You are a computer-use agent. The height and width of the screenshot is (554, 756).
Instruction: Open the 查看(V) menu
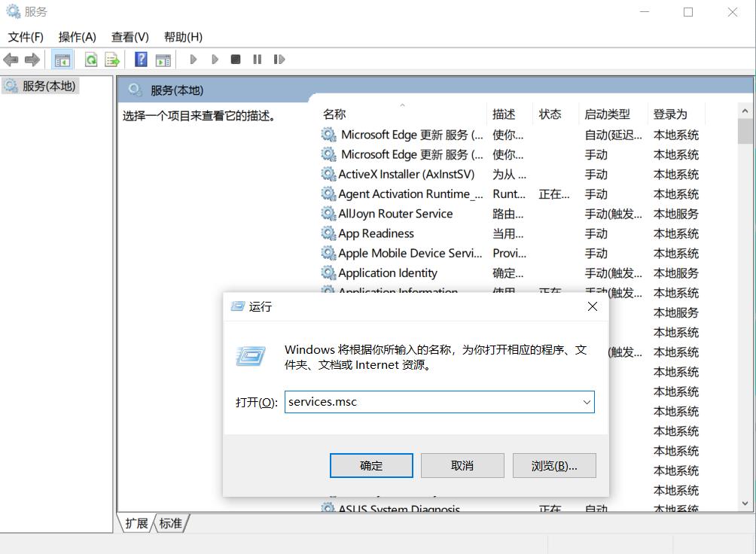(x=130, y=37)
